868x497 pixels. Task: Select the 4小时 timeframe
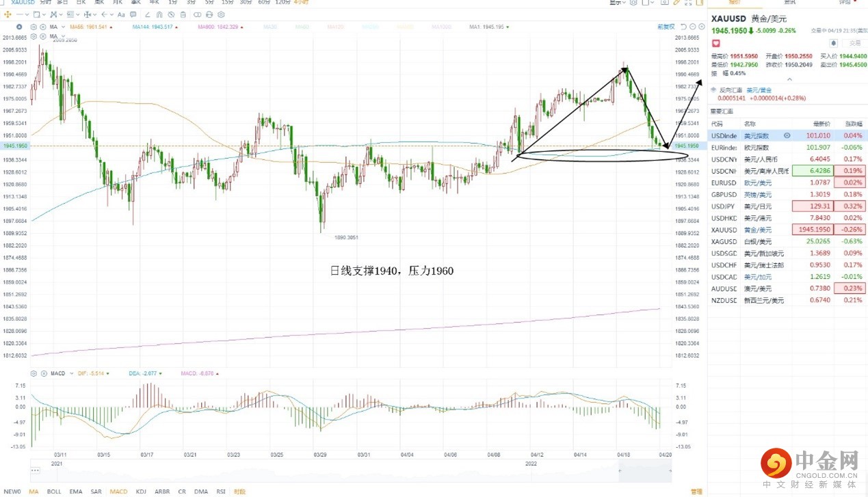[302, 3]
